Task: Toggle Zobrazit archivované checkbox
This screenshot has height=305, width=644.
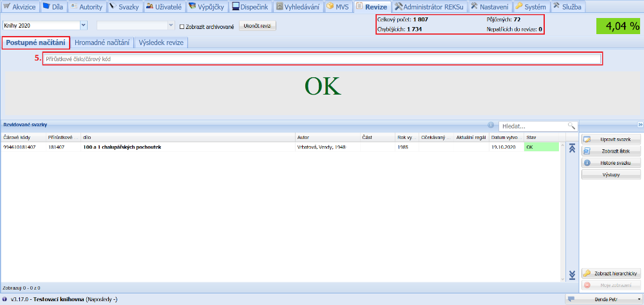Action: point(182,26)
